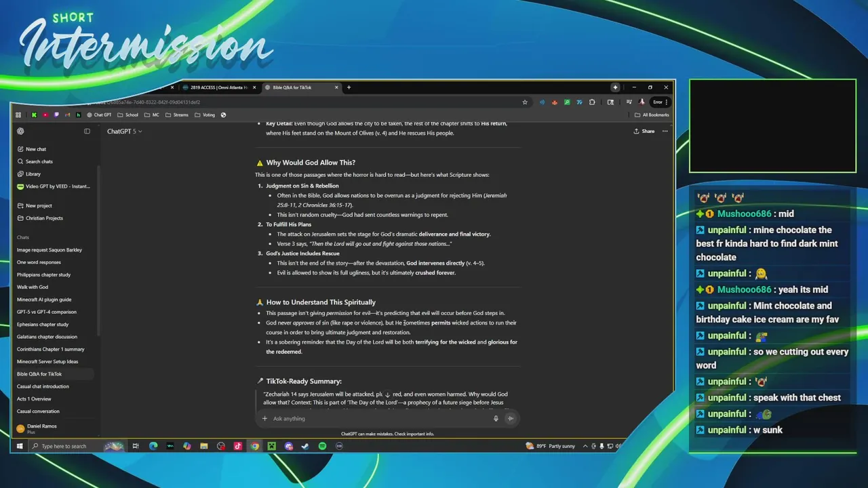Open the School bookmarks folder
The width and height of the screenshot is (868, 488).
tap(128, 115)
